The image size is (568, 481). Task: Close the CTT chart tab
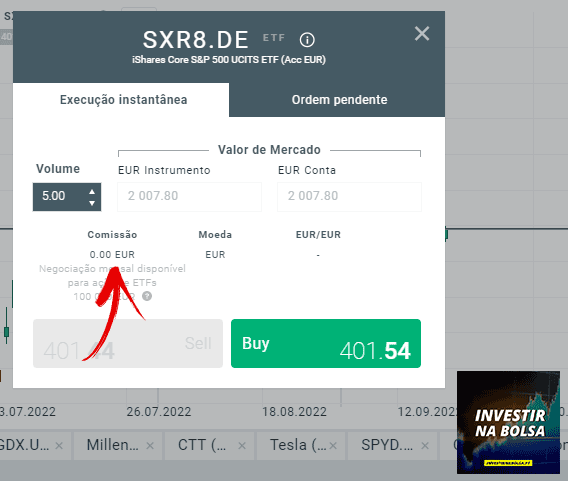click(x=242, y=446)
